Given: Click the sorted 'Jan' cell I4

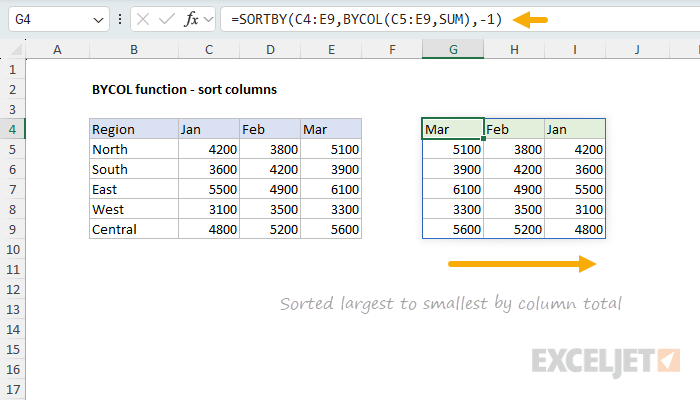Looking at the screenshot, I should coord(575,129).
